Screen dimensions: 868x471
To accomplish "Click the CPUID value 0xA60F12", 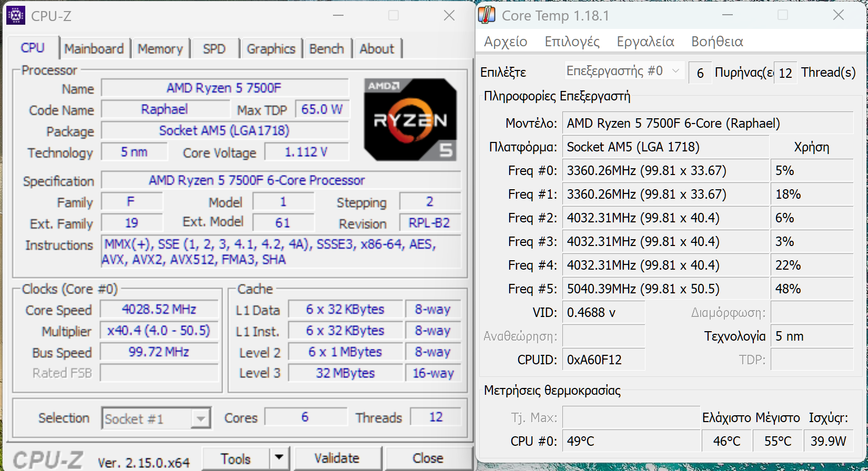I will coord(603,360).
